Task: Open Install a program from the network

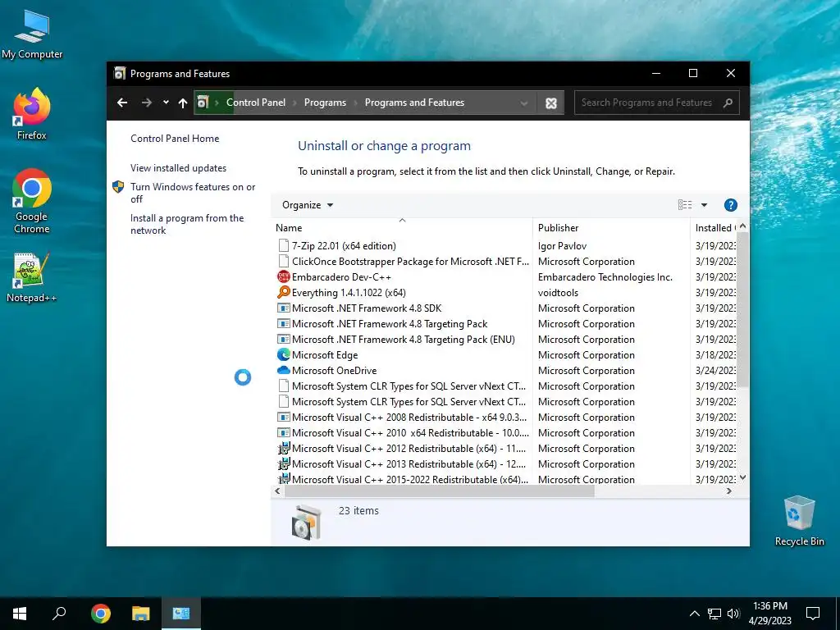Action: point(187,224)
